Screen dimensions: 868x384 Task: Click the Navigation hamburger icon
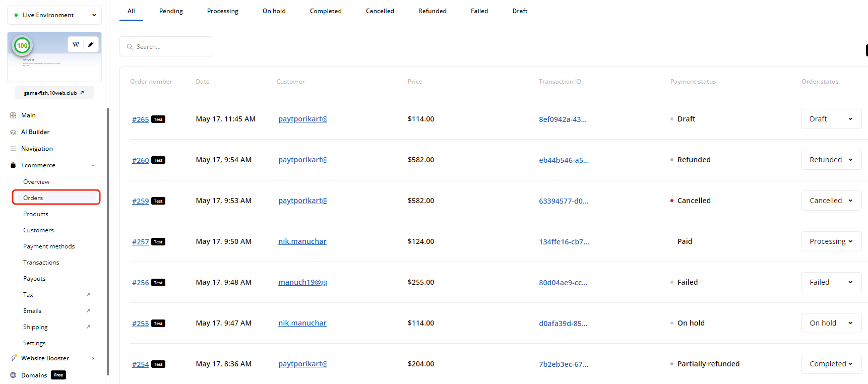(13, 149)
